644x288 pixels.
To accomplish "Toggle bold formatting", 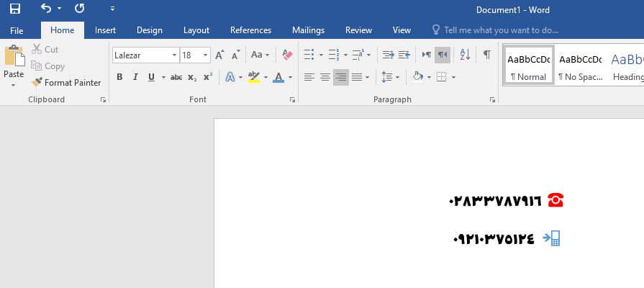I will point(119,77).
